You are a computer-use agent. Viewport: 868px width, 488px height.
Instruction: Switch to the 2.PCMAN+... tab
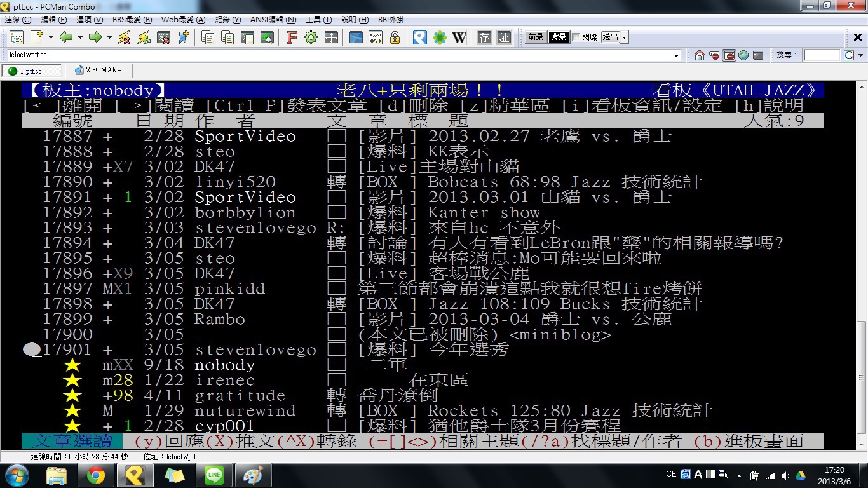pos(100,70)
